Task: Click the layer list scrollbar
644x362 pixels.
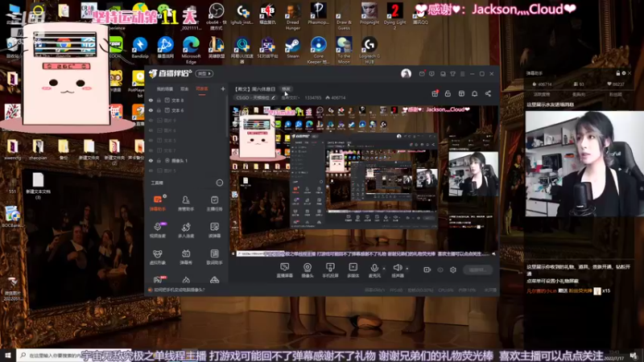Action: [227, 117]
